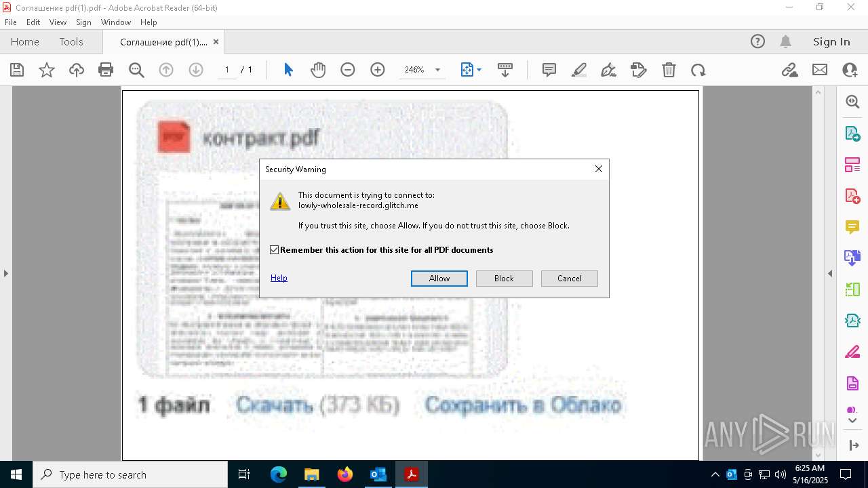
Task: Open the Comment tool in the right pane
Action: [x=852, y=227]
